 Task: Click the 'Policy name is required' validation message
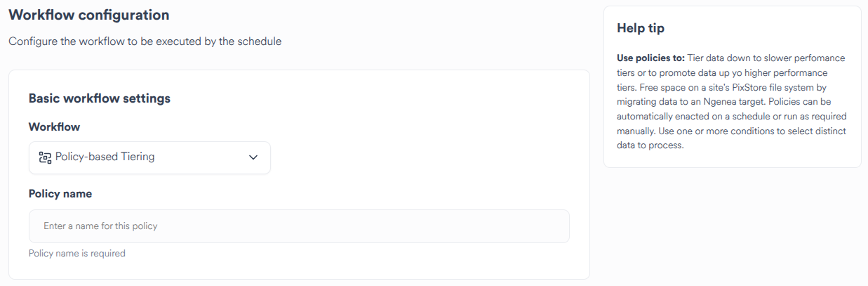[76, 253]
